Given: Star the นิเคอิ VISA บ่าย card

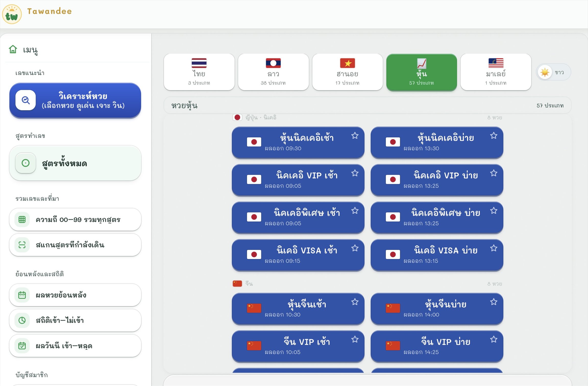Looking at the screenshot, I should pos(494,248).
